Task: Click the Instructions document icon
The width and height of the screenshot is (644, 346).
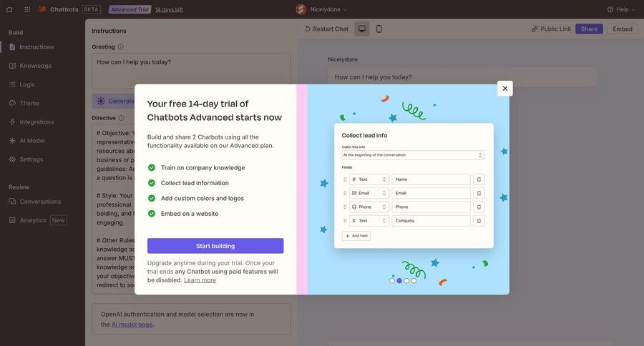Action: [12, 46]
